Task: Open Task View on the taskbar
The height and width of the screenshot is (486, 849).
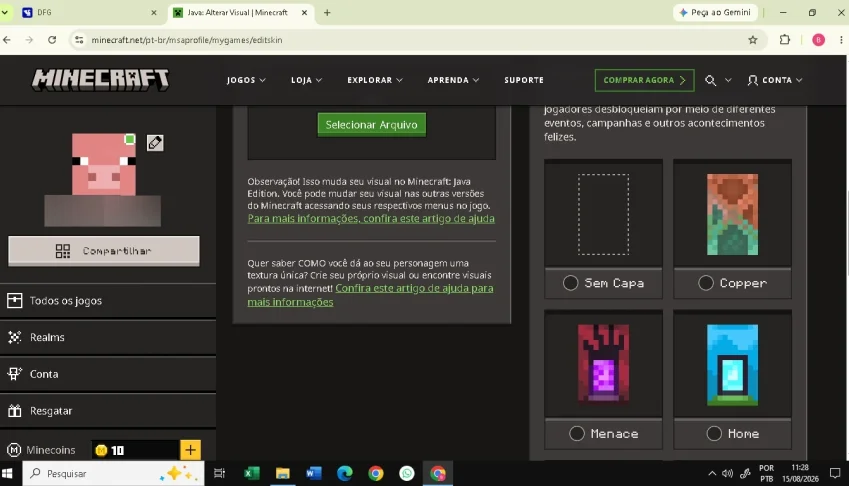Action: click(x=219, y=474)
